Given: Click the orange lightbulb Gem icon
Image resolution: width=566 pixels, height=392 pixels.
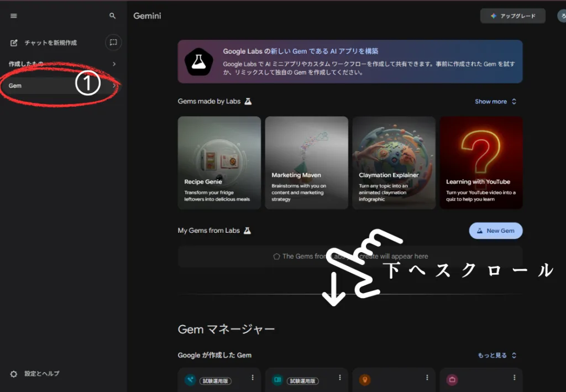Looking at the screenshot, I should click(365, 380).
